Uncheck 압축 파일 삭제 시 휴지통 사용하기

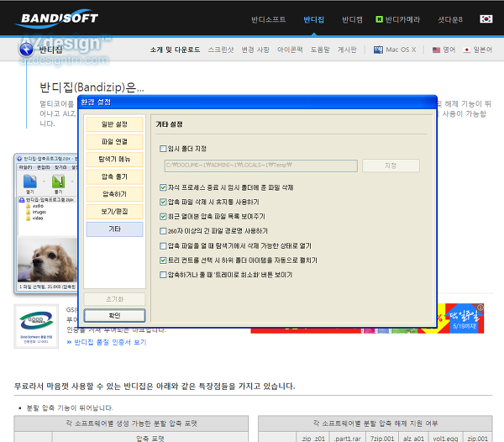(163, 202)
